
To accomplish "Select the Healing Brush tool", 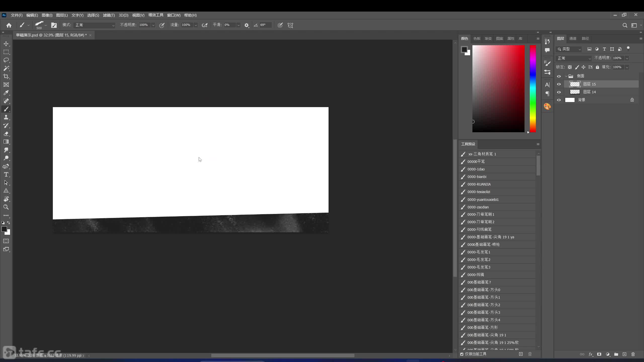I will (x=6, y=101).
